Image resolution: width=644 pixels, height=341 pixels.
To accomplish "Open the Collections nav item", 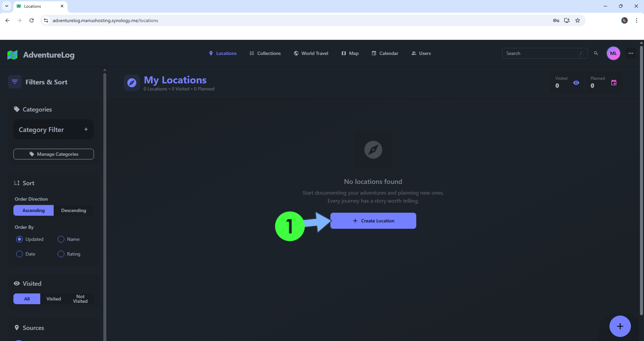I will (265, 53).
